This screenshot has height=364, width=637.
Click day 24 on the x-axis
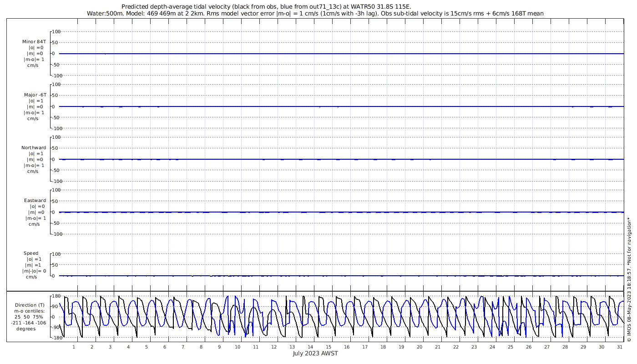coord(492,347)
